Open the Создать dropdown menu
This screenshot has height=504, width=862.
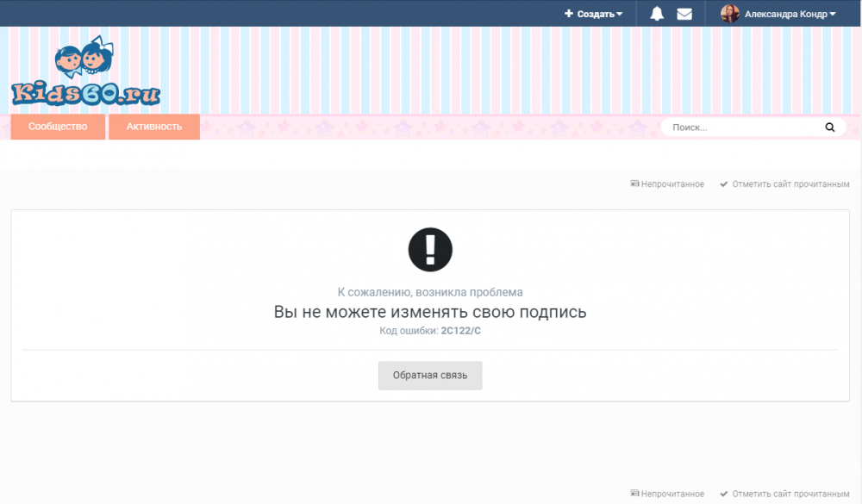[594, 13]
